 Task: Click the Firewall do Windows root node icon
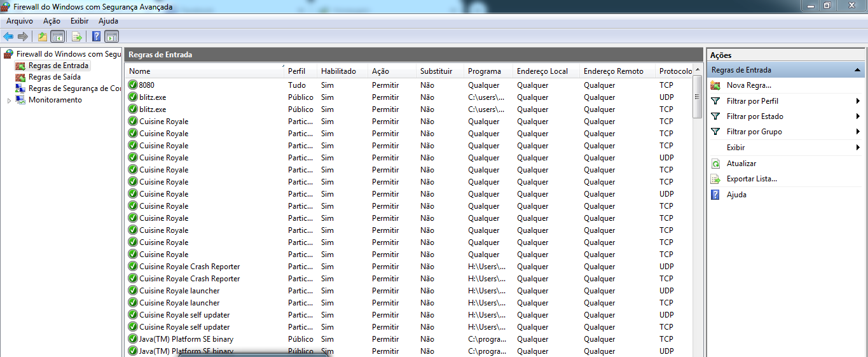click(x=9, y=54)
